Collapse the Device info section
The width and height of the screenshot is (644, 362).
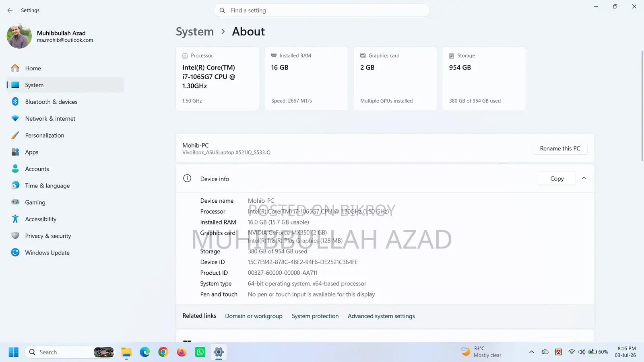click(584, 178)
